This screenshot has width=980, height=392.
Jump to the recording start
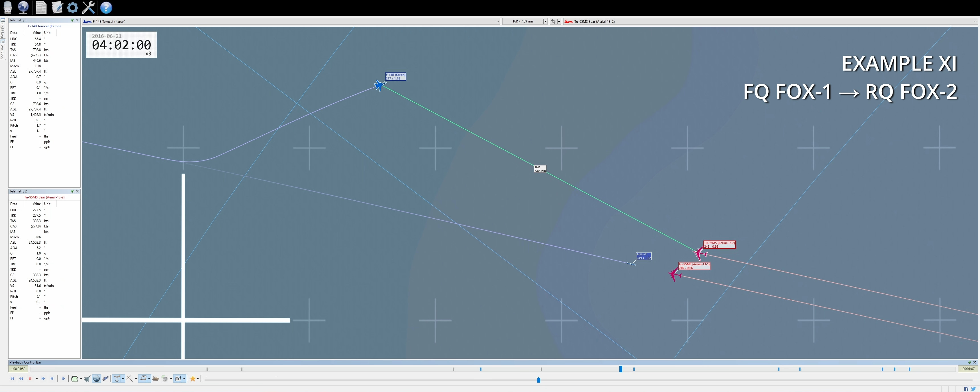(12, 379)
